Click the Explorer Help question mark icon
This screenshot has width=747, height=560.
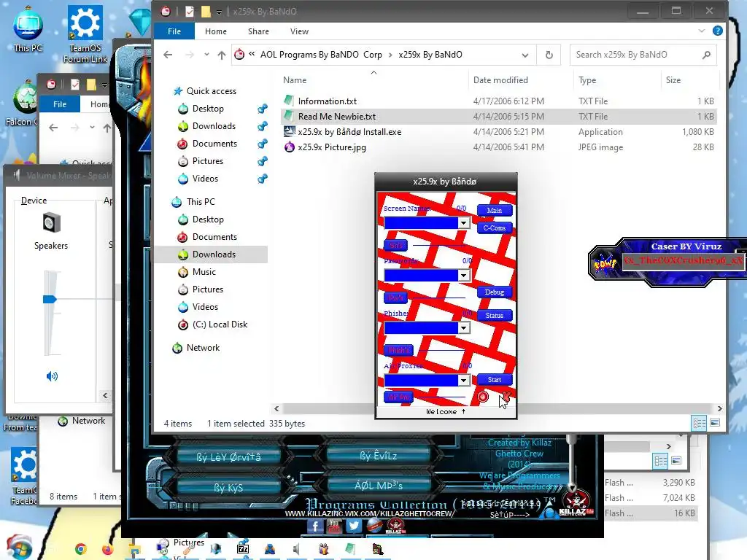coord(718,31)
